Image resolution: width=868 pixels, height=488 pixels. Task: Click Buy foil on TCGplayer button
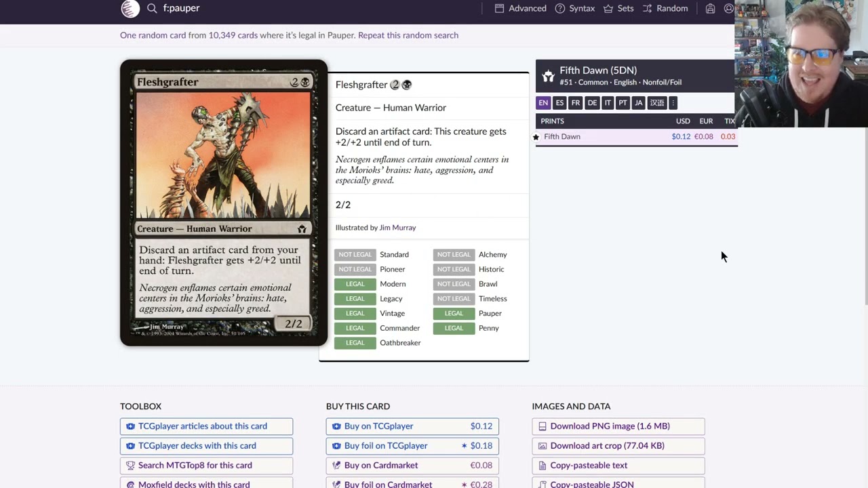(412, 446)
